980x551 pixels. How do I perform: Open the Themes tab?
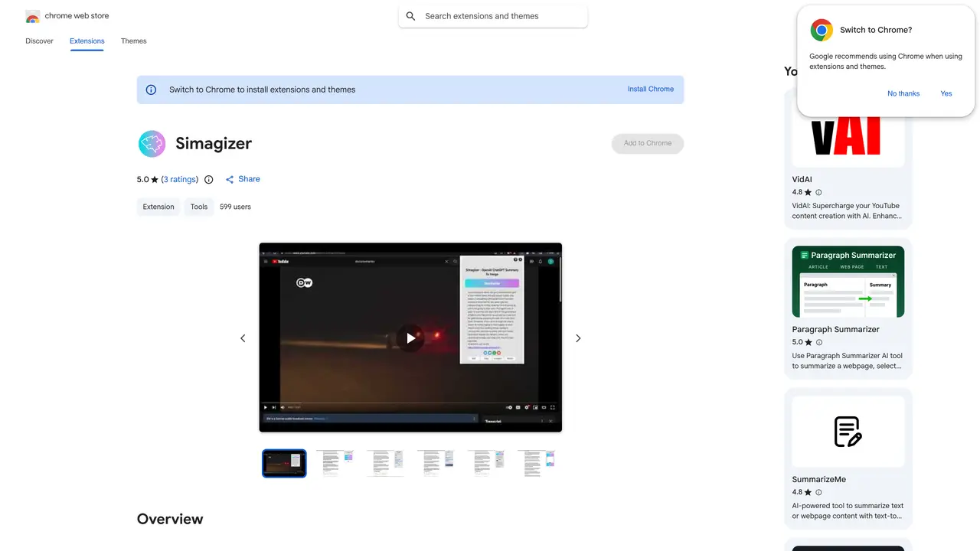point(134,41)
